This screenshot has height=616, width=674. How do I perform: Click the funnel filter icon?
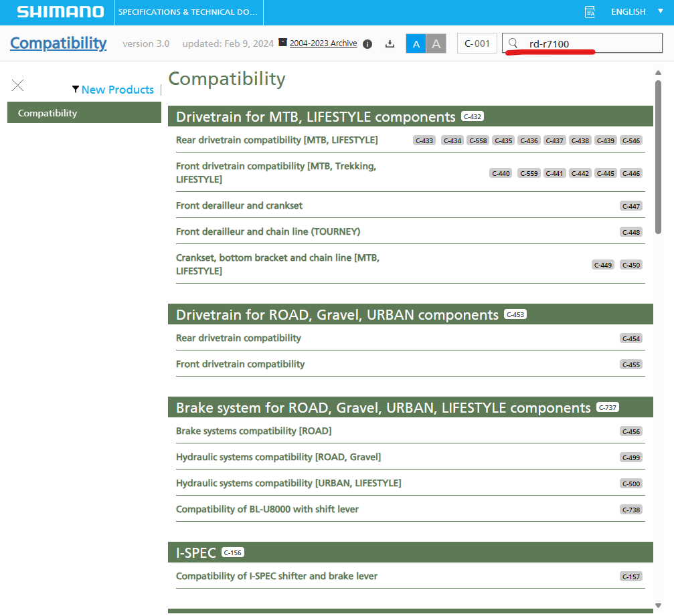(76, 89)
